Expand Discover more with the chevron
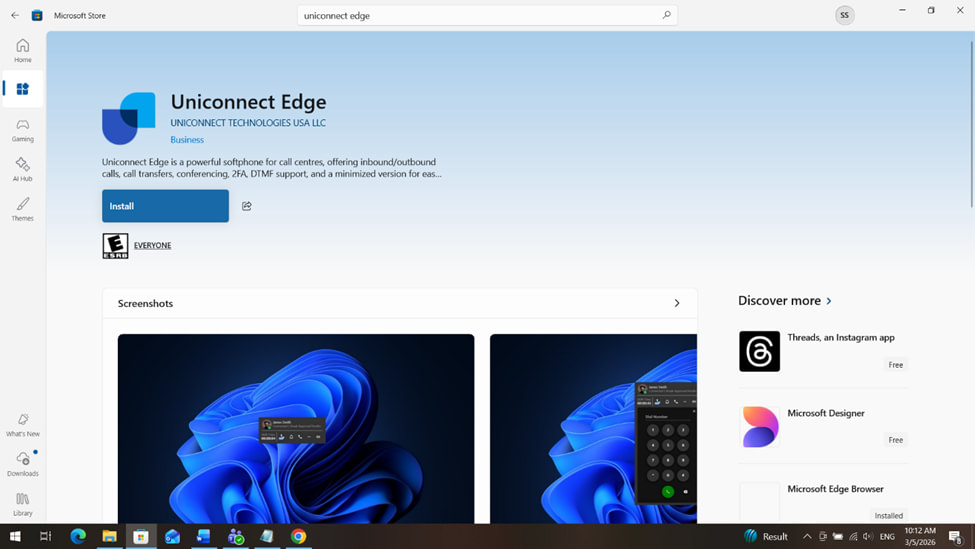This screenshot has height=549, width=975. tap(829, 301)
